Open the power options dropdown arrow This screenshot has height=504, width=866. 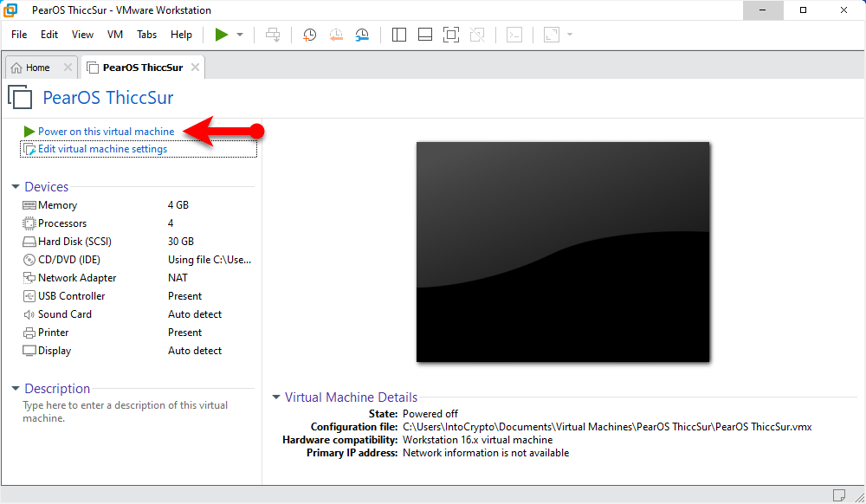(240, 35)
